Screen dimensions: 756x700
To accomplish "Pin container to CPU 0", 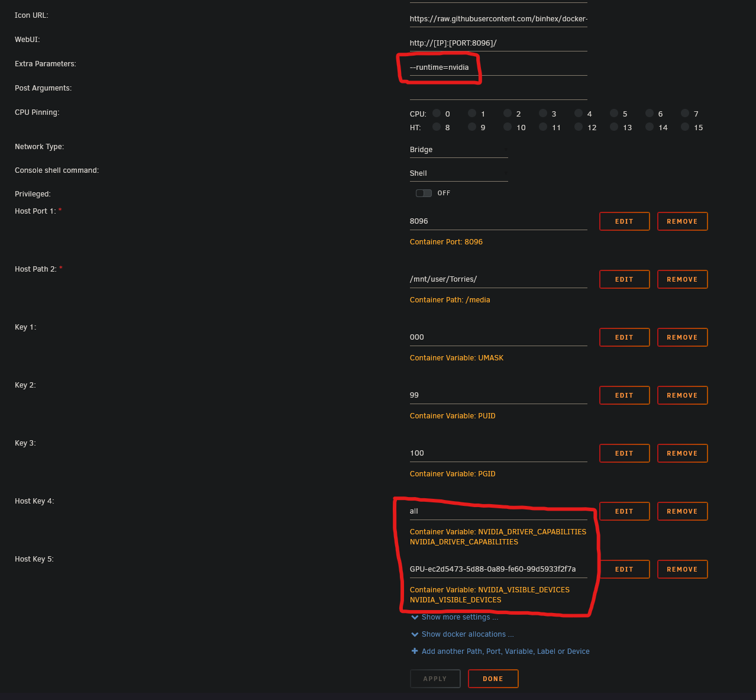I will (437, 113).
